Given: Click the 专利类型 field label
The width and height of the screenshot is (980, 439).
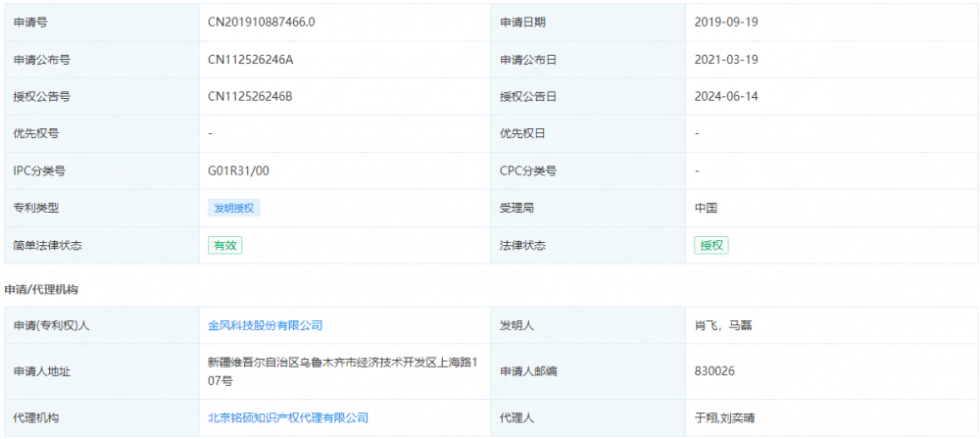Looking at the screenshot, I should (x=36, y=209).
